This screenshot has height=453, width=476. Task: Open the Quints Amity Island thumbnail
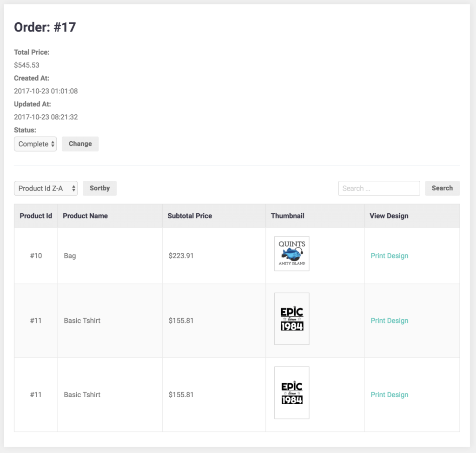coord(292,254)
